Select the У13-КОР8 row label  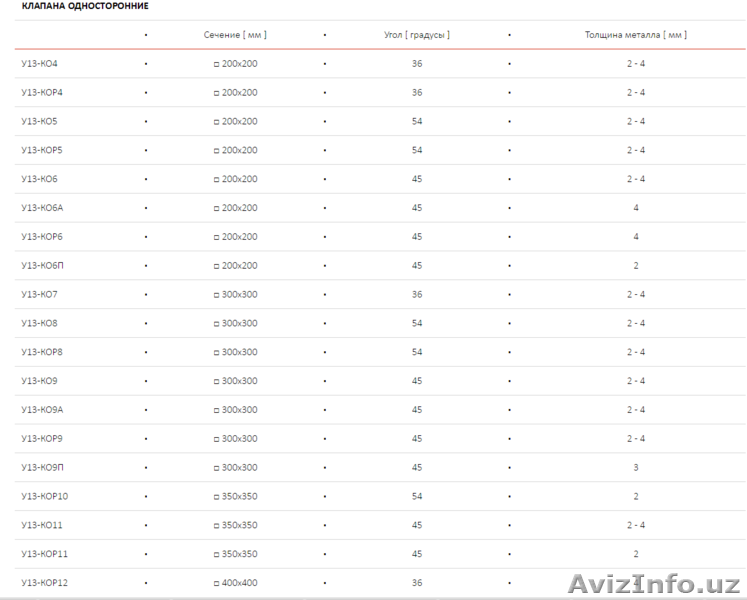[42, 353]
